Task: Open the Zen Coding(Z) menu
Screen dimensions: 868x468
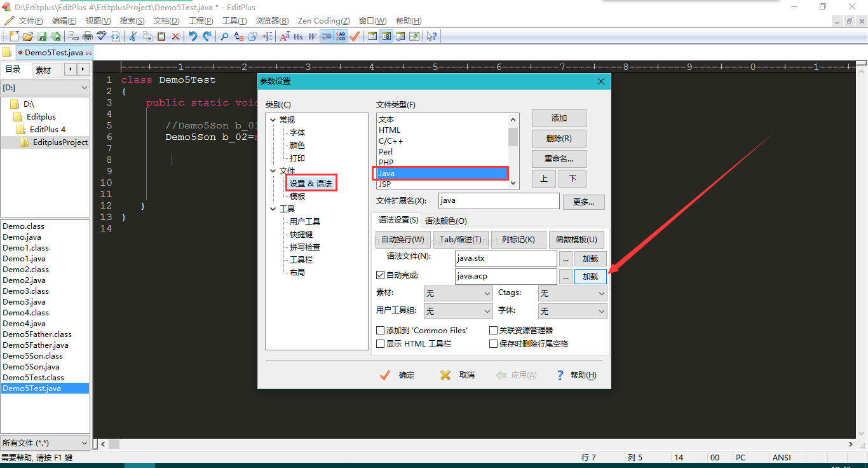Action: [x=323, y=21]
